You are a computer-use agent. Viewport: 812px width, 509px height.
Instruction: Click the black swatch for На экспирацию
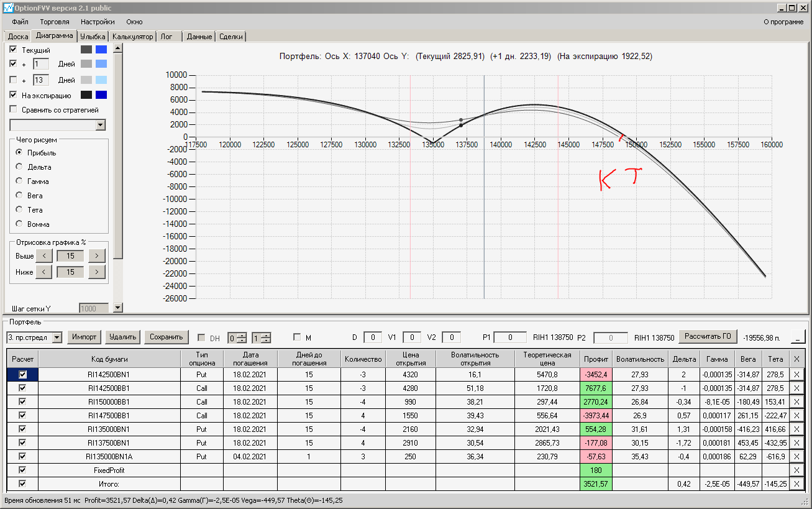(x=86, y=95)
